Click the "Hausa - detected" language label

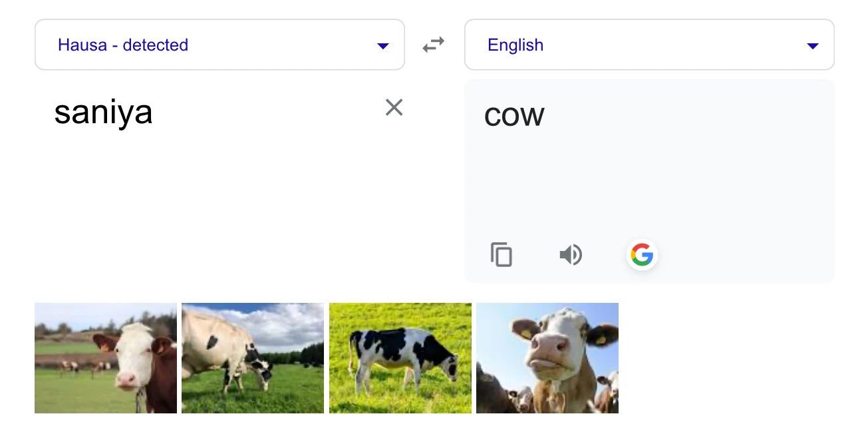[x=123, y=45]
